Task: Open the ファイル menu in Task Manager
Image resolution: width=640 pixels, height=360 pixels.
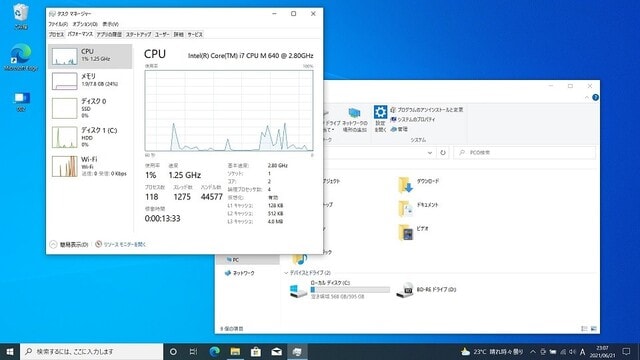Action: click(x=58, y=24)
